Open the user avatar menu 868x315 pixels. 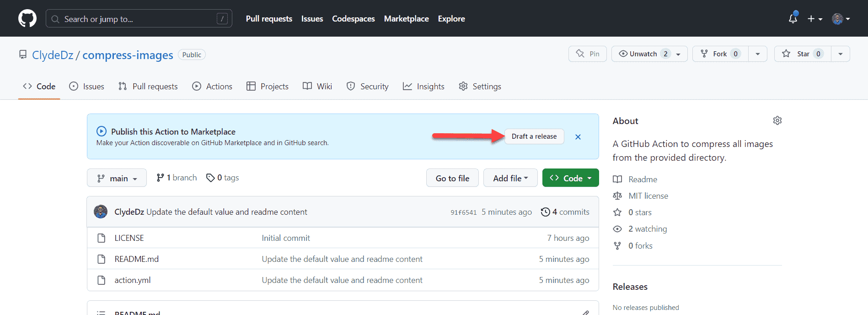pyautogui.click(x=841, y=19)
